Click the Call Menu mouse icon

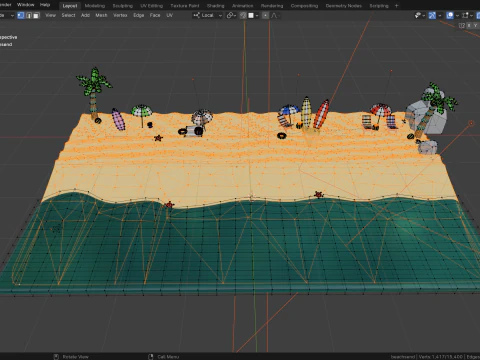[151, 357]
